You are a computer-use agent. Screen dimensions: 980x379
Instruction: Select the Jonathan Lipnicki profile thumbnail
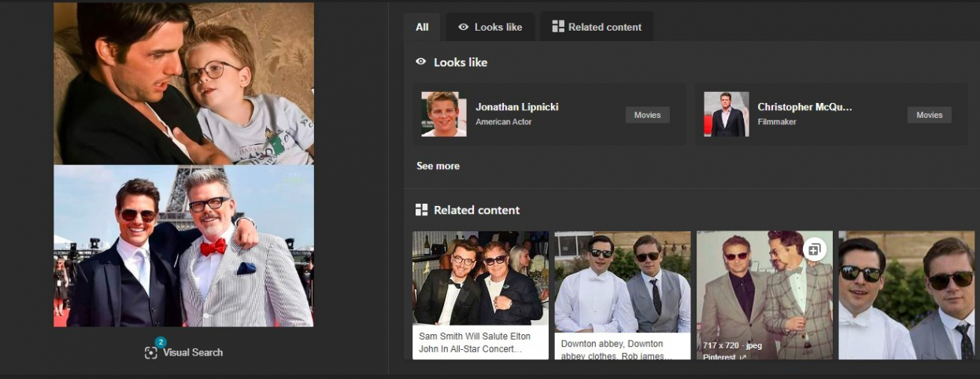(443, 115)
